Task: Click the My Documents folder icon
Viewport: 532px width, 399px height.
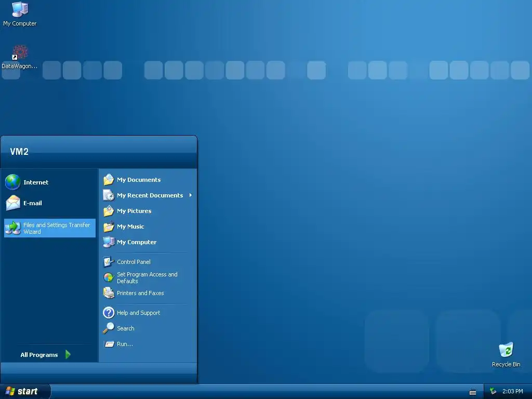Action: click(109, 179)
